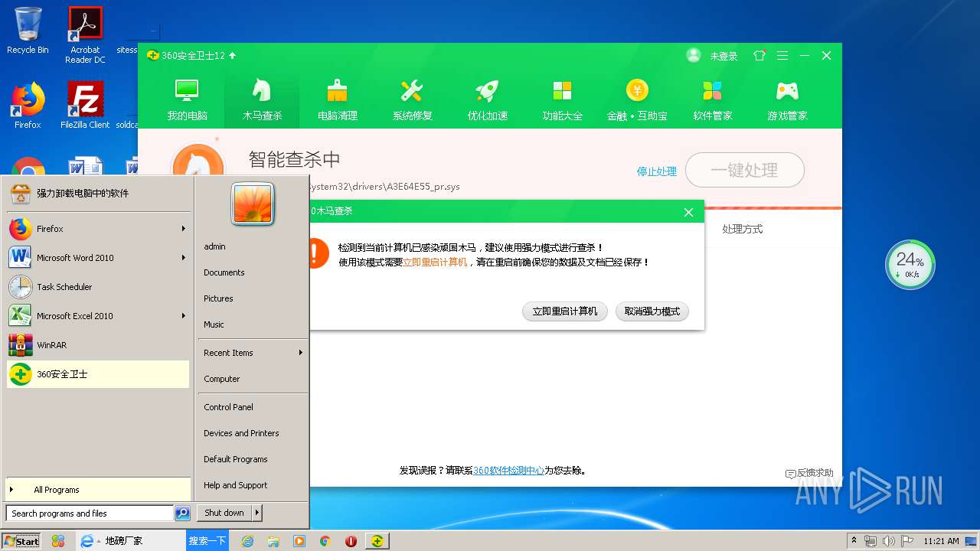Click 反馈求助 feedback link
The width and height of the screenshot is (980, 551).
click(x=809, y=473)
